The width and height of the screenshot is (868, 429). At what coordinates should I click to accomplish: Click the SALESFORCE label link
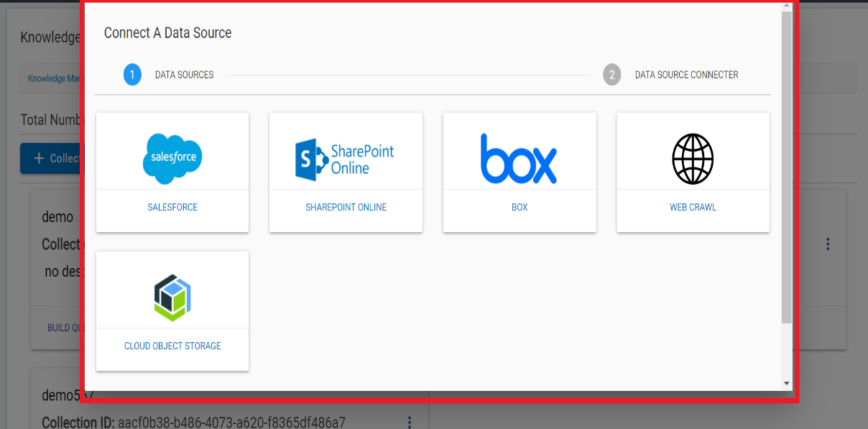[x=172, y=207]
